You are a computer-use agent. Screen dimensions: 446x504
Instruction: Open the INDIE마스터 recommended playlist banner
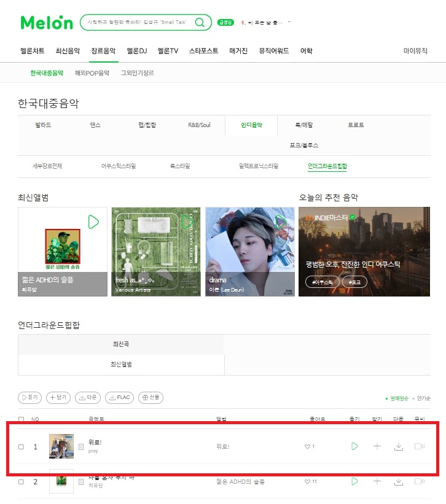364,252
